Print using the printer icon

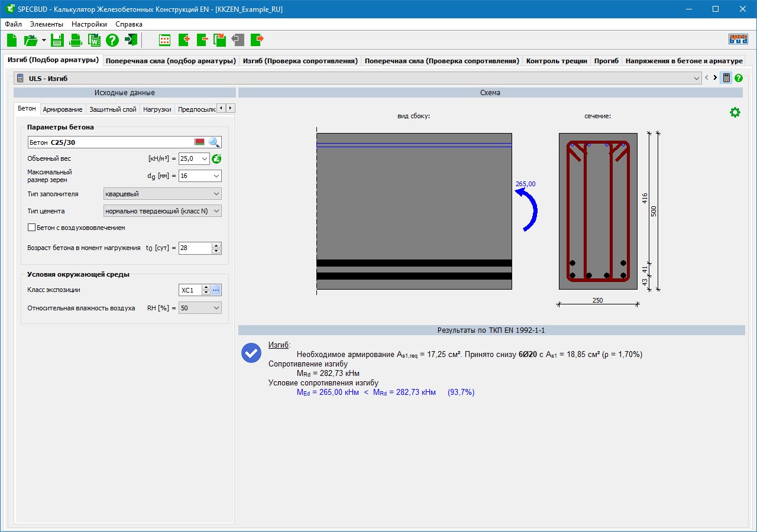pos(76,40)
